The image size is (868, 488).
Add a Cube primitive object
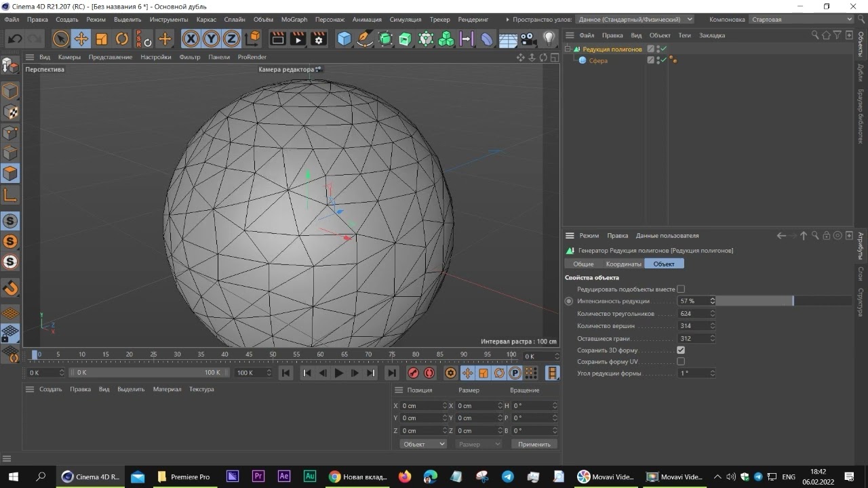[344, 39]
